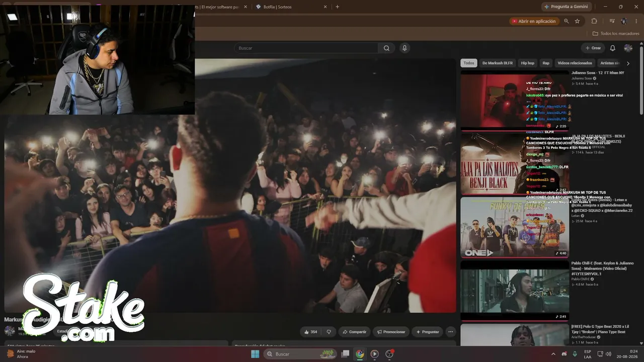Open the 'Pablo Chill-E' channel name link
Screen dimensions: 644x362
pos(580,279)
